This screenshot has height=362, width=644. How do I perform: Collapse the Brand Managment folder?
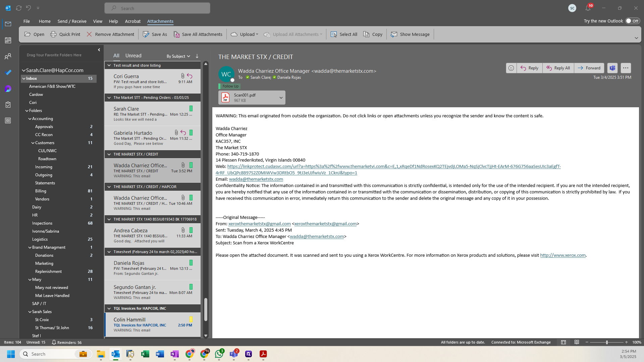point(30,247)
